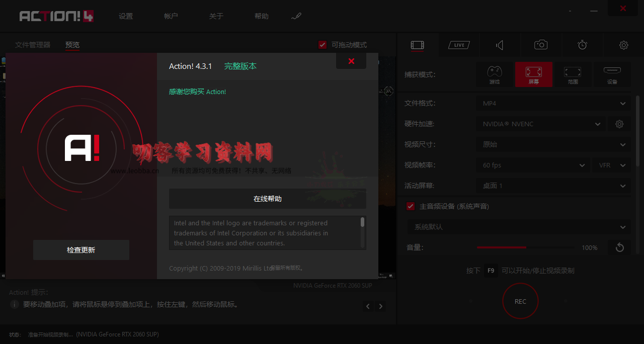This screenshot has width=644, height=344.
Task: Open the benchmark stopwatch tab
Action: pos(582,45)
